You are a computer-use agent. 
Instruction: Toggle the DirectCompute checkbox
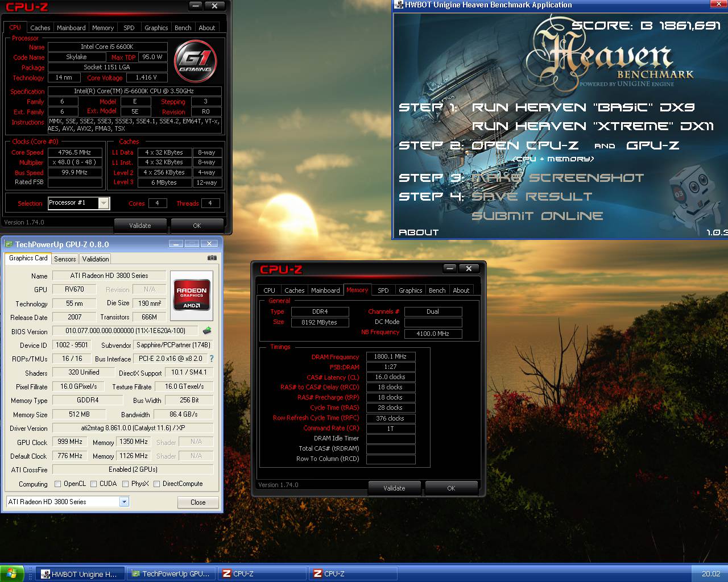(x=156, y=484)
